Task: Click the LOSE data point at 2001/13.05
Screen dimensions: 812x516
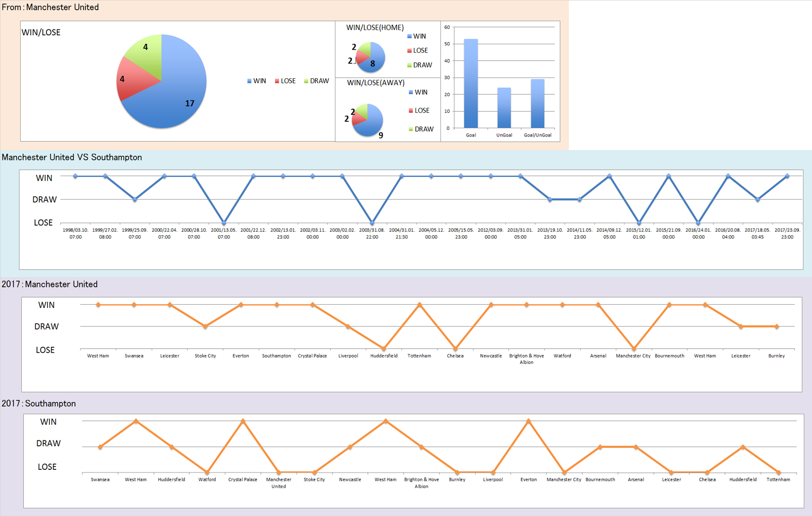Action: (224, 223)
